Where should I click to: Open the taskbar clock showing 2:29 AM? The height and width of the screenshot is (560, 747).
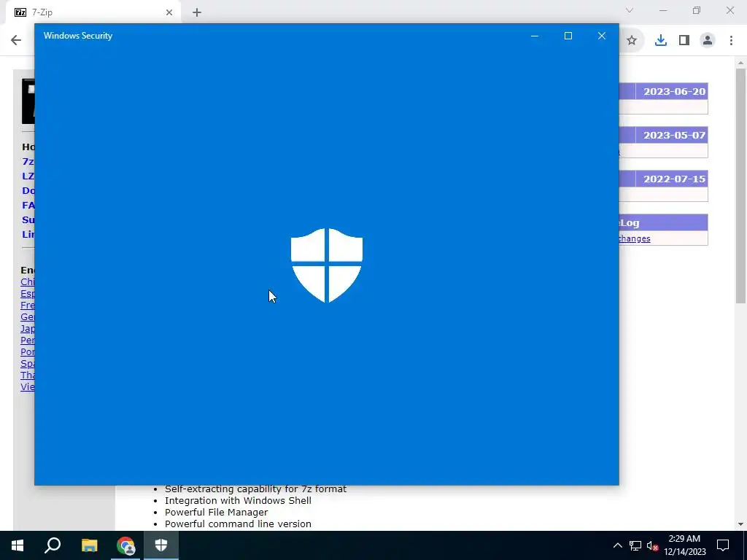684,545
